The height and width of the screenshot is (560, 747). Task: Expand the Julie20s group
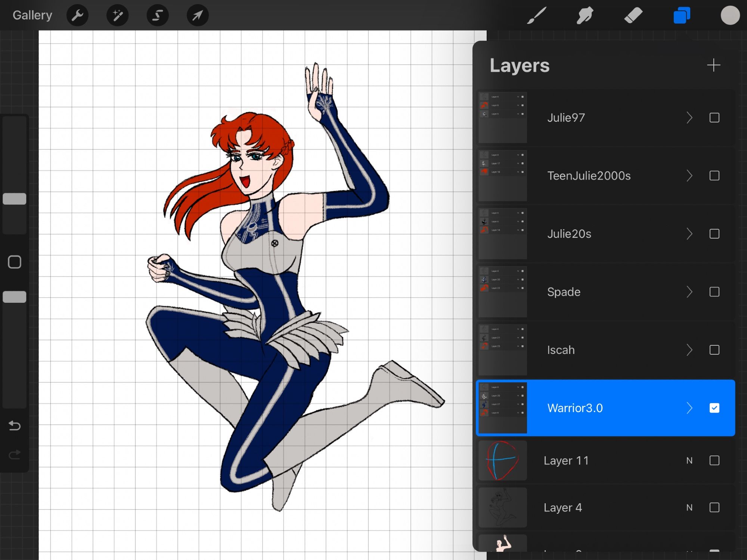[x=689, y=234]
